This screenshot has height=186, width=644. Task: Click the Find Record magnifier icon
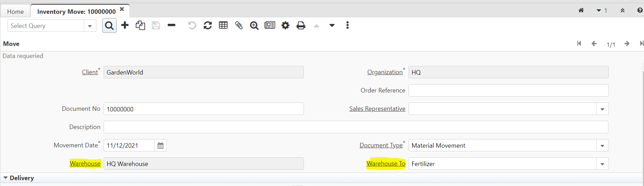coord(109,26)
